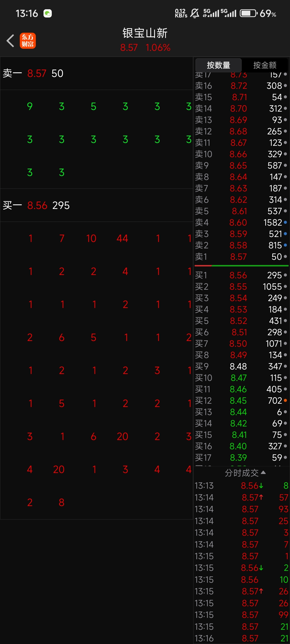The image size is (290, 644).
Task: Tap the grey dot beside 卖7 187
Action: coord(285,188)
